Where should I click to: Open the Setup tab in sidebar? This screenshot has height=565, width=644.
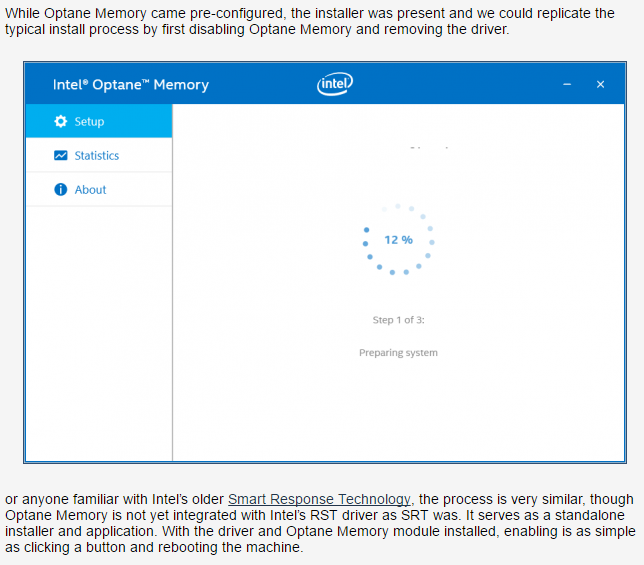(99, 121)
